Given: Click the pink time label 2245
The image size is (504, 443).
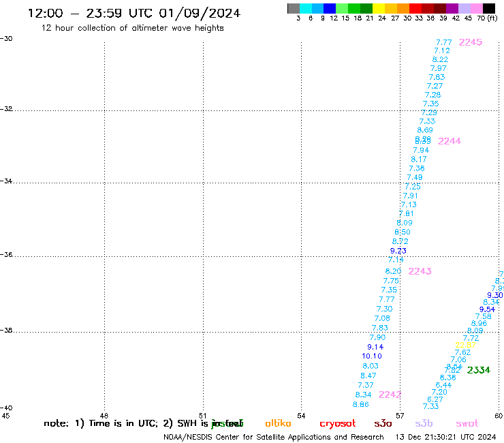Looking at the screenshot, I should 471,42.
